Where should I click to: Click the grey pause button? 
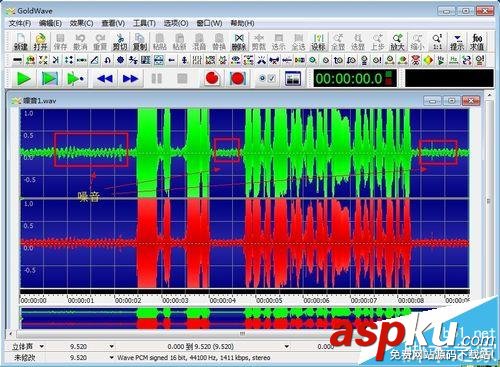[156, 79]
